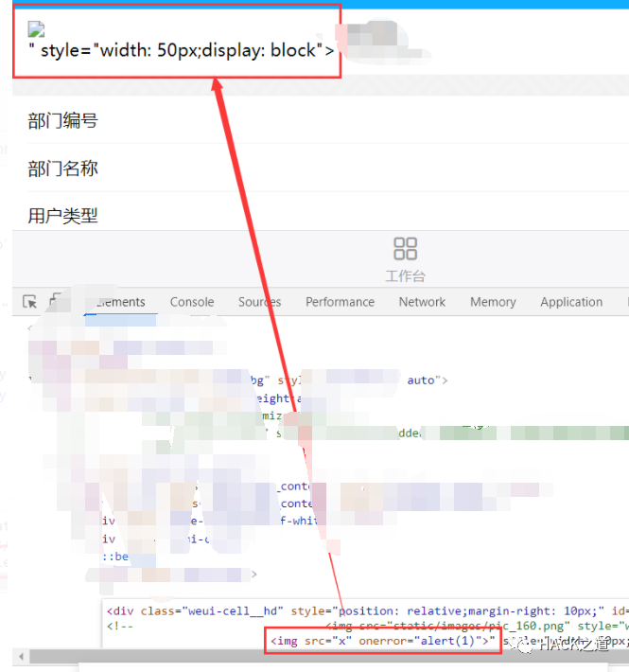Switch to the Sources tab
Screen dimensions: 629x672
[259, 302]
